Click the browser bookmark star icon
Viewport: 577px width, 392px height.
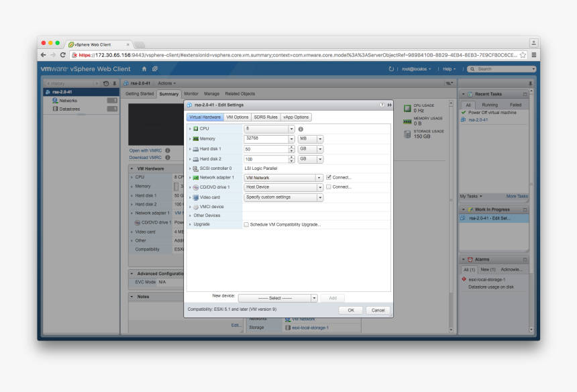(523, 55)
